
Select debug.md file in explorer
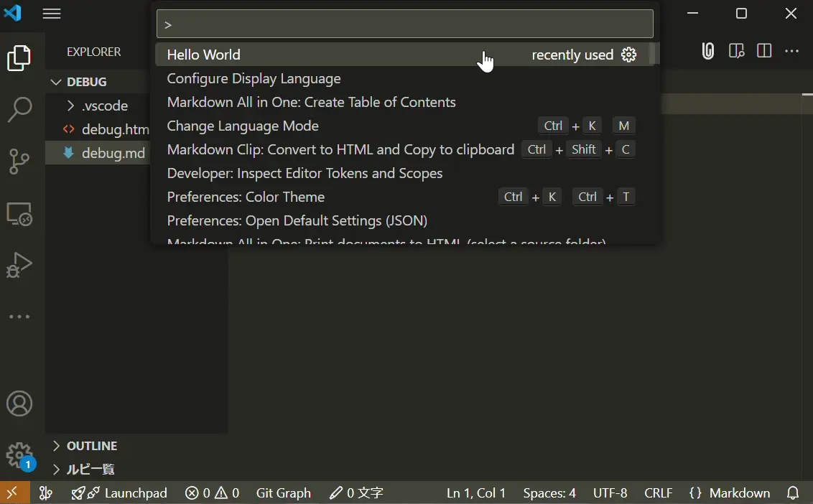[98, 153]
